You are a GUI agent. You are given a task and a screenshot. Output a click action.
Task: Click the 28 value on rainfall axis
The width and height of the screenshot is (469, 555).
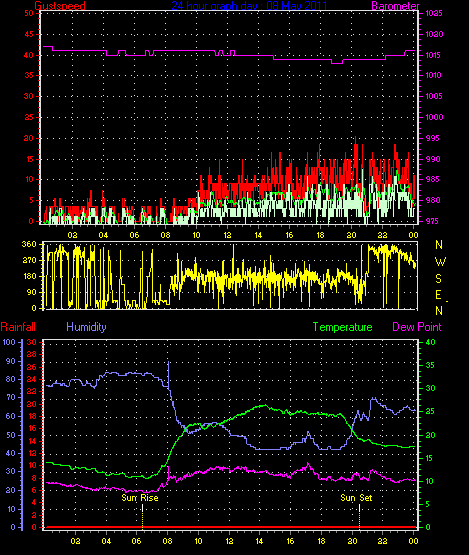tap(32, 354)
